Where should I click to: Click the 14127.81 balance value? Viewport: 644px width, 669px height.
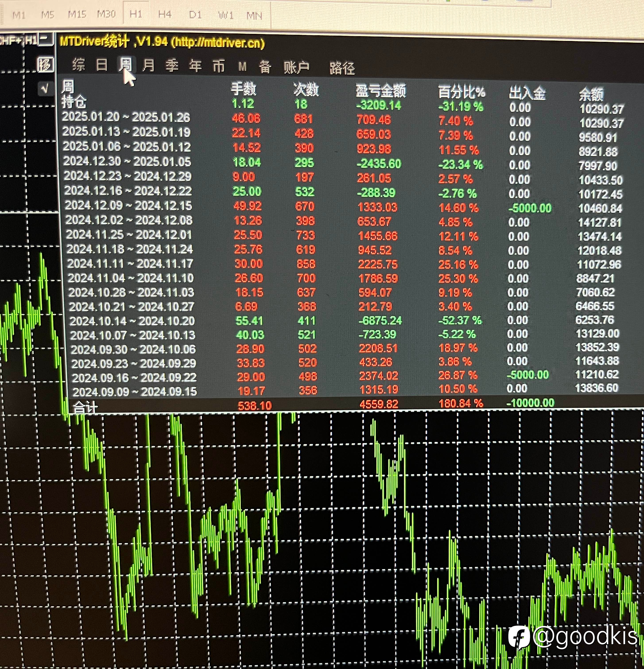(599, 222)
